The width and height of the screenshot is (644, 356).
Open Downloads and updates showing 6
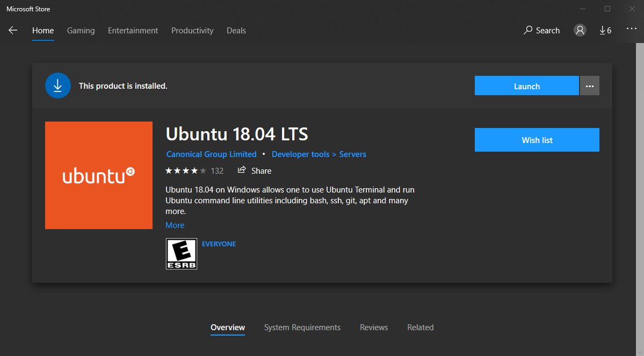click(605, 31)
